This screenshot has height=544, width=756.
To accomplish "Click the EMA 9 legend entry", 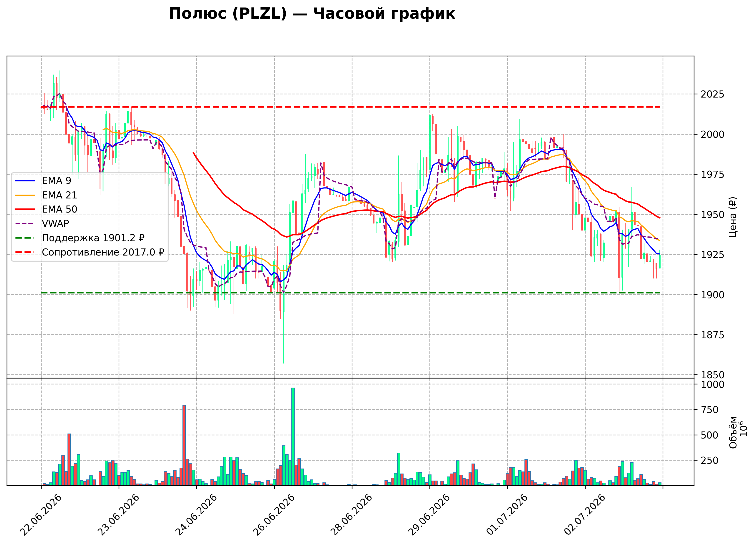I will [x=43, y=181].
